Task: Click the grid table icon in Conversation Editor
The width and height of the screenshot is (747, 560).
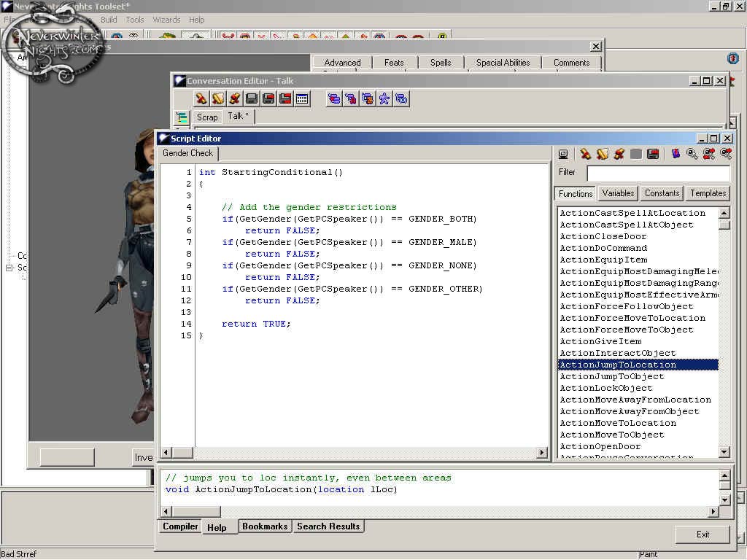Action: pyautogui.click(x=302, y=98)
